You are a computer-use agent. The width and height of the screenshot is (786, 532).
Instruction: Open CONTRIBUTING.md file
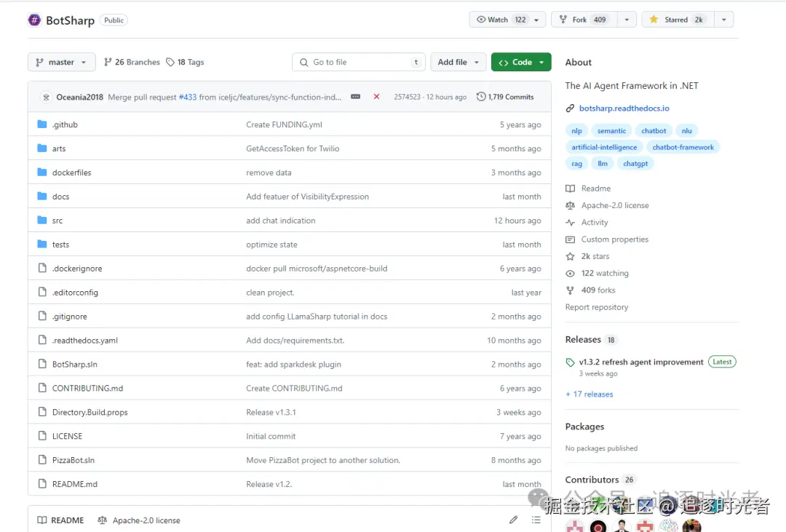[x=87, y=388]
